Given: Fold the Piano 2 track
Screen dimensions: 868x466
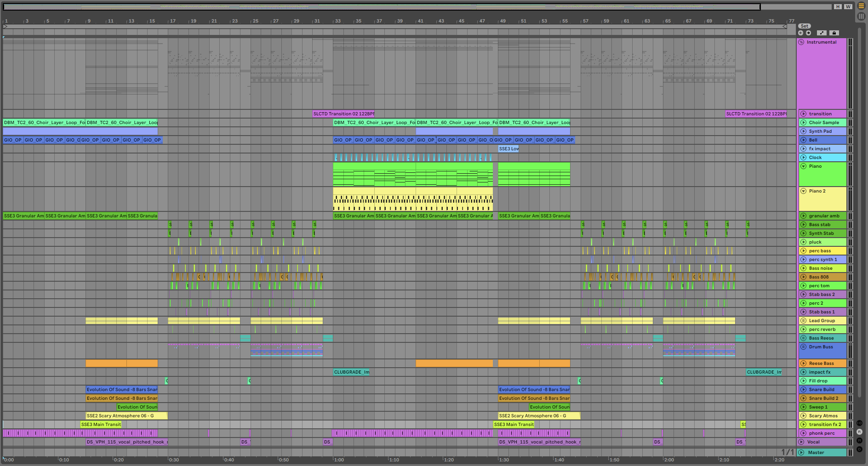Looking at the screenshot, I should click(x=804, y=191).
